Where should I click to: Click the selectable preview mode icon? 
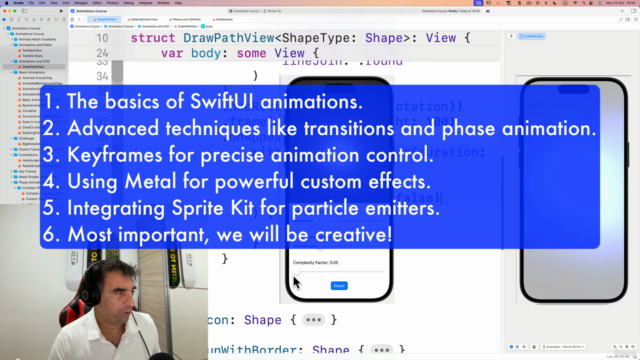pos(517,347)
